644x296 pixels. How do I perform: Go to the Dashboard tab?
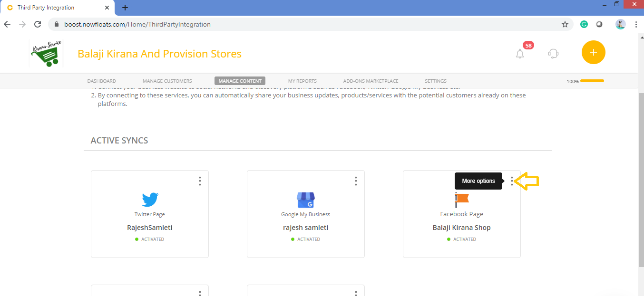(102, 81)
